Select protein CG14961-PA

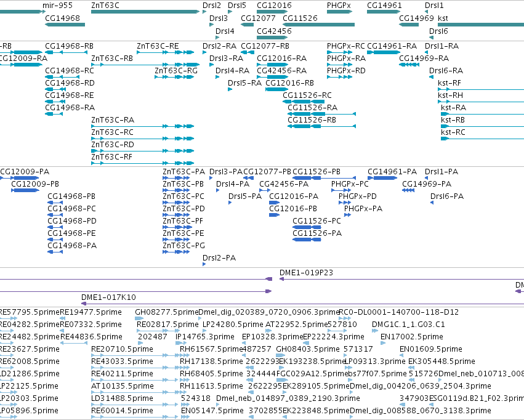point(392,171)
